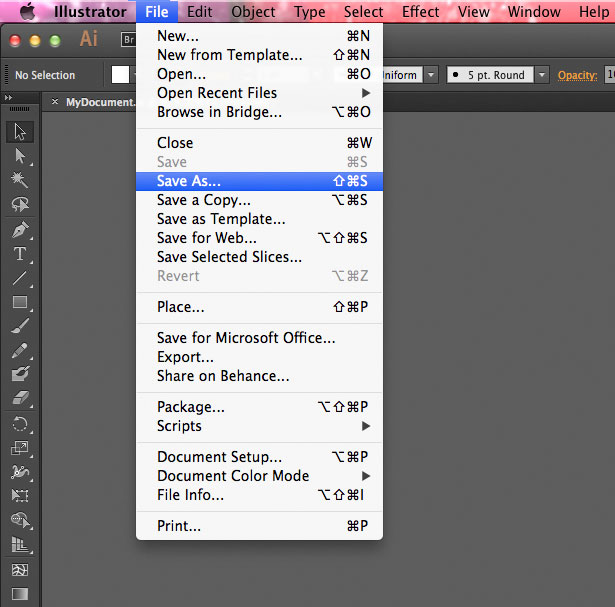Open the Type menu
615x607 pixels.
[310, 12]
